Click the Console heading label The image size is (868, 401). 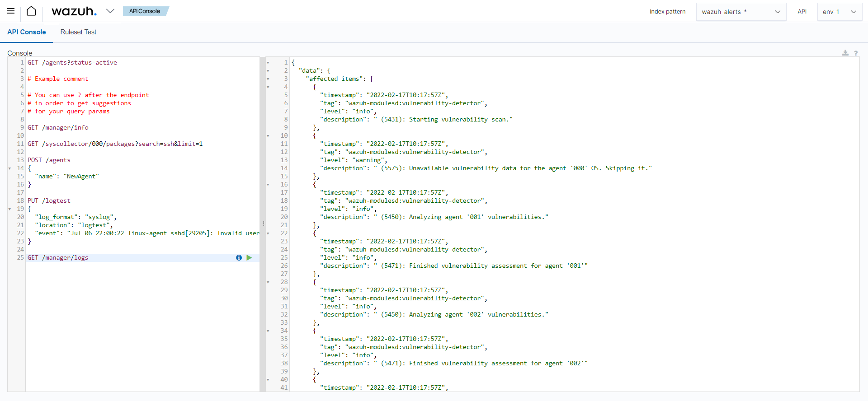(20, 53)
